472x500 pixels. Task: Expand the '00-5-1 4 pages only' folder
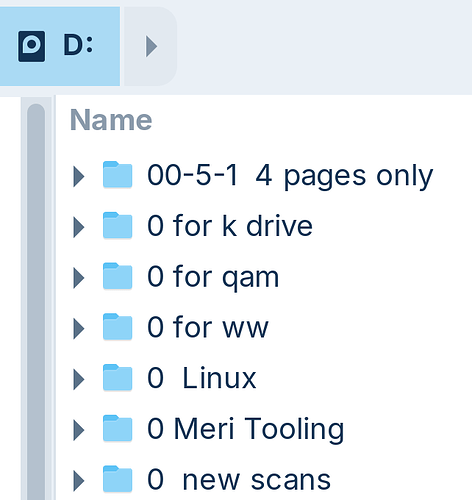[79, 176]
